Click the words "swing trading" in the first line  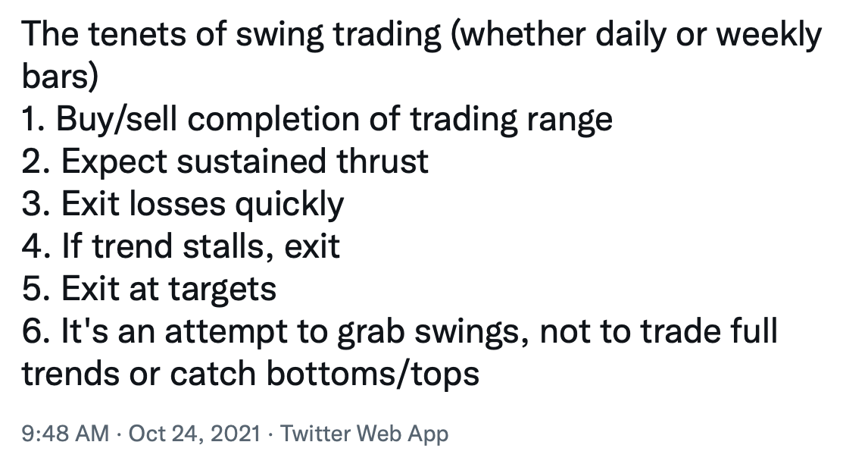[339, 34]
